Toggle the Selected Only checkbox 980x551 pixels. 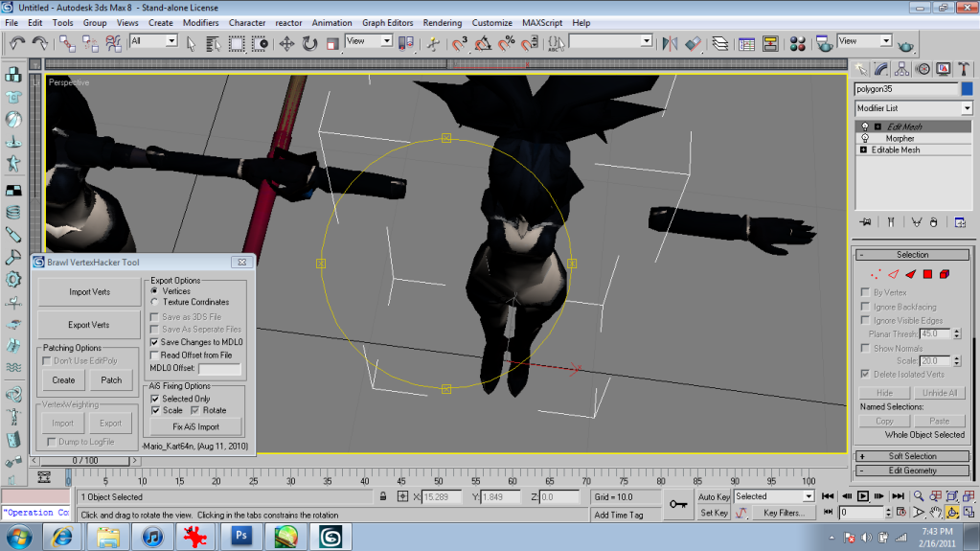(x=155, y=399)
